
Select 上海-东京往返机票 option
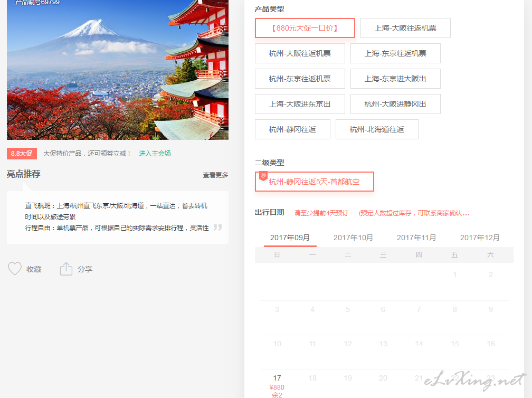(395, 53)
